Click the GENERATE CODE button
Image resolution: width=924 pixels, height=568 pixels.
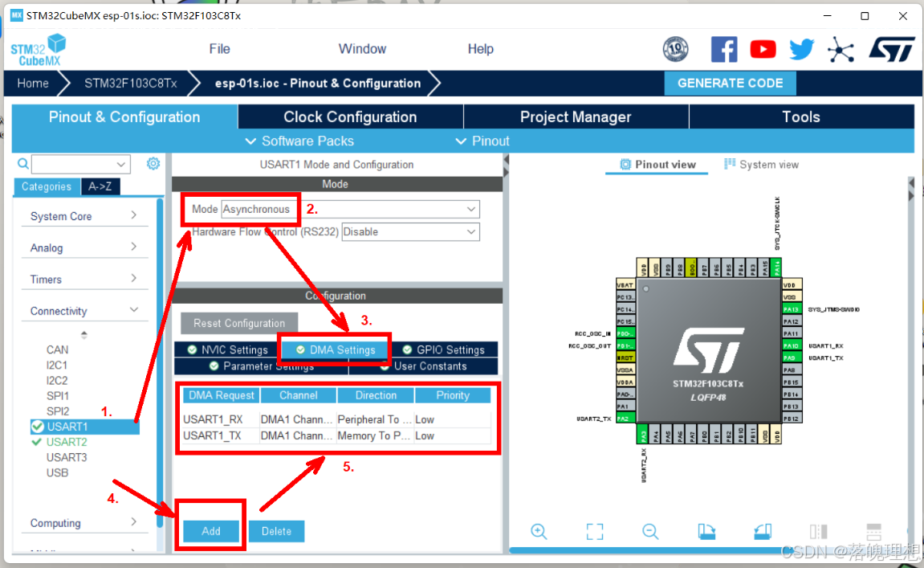pyautogui.click(x=730, y=84)
